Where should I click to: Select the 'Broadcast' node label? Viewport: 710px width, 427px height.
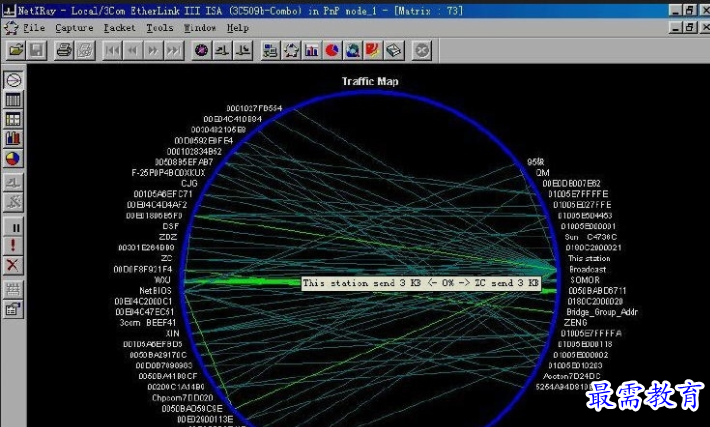click(588, 269)
